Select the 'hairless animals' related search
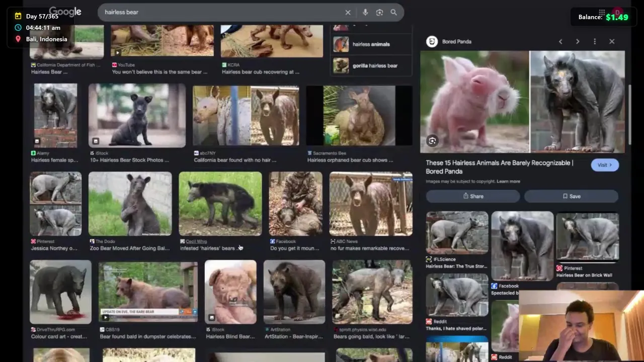 [x=371, y=44]
